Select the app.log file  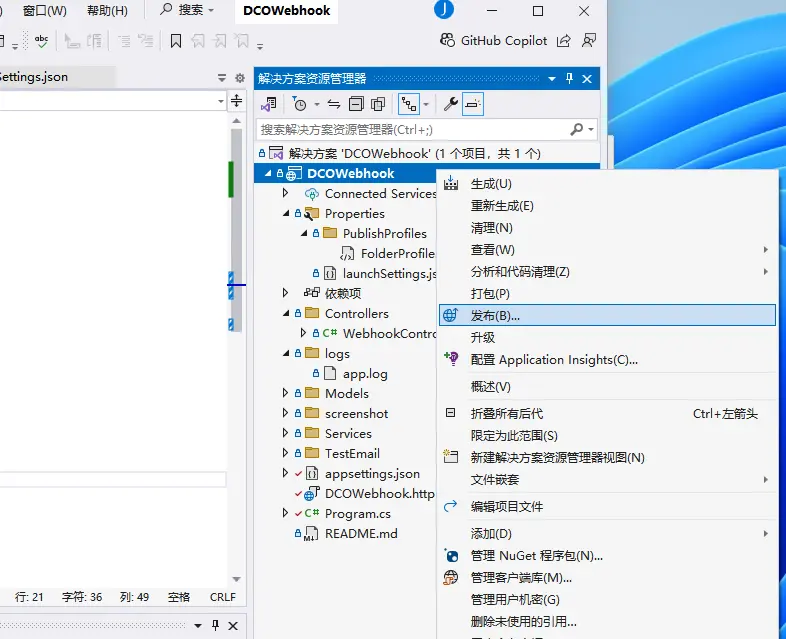click(x=365, y=373)
